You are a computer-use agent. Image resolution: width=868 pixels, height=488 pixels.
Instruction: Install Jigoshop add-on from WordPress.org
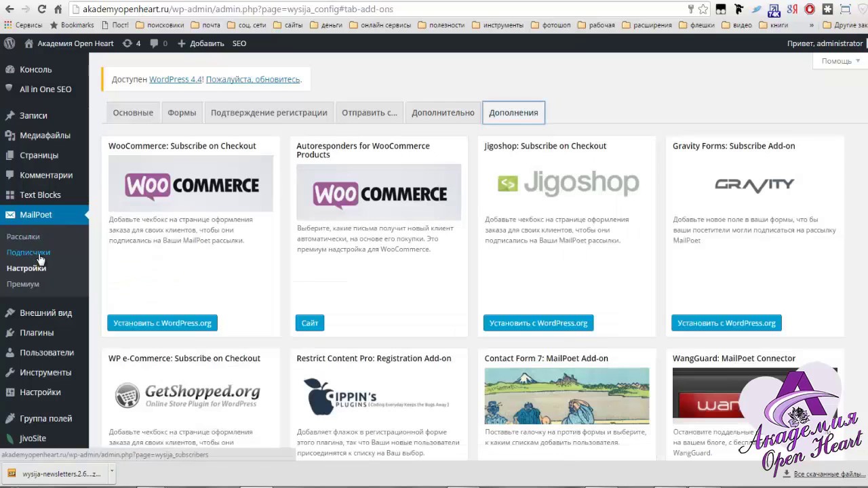pos(538,323)
